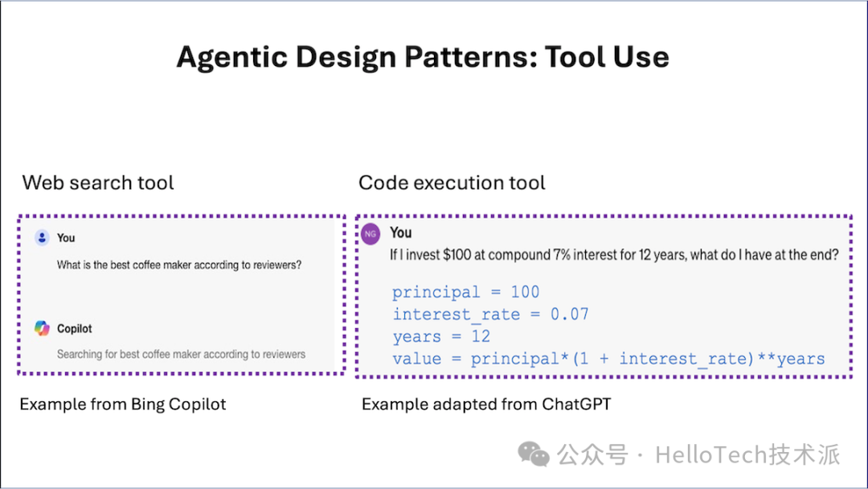Click the "Example from Bing Copilot" caption
The width and height of the screenshot is (868, 489).
[123, 404]
